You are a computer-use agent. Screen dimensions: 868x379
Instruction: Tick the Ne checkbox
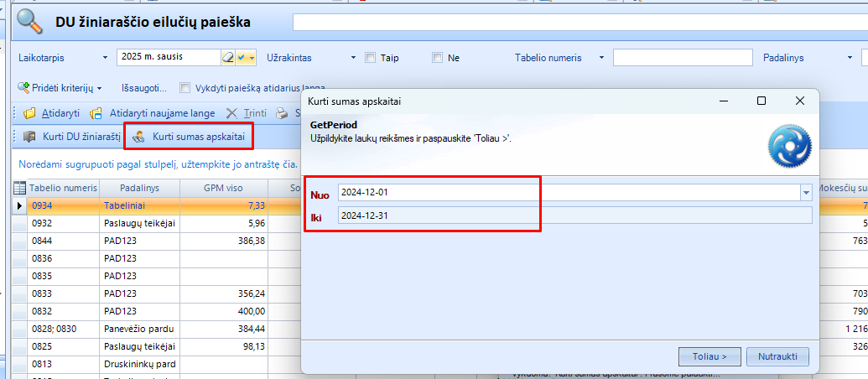point(437,58)
